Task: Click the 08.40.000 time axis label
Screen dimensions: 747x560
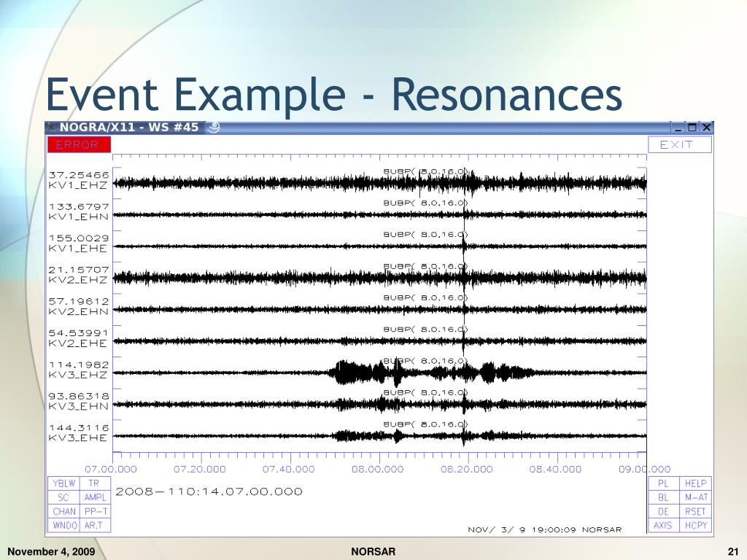Action: coord(555,469)
